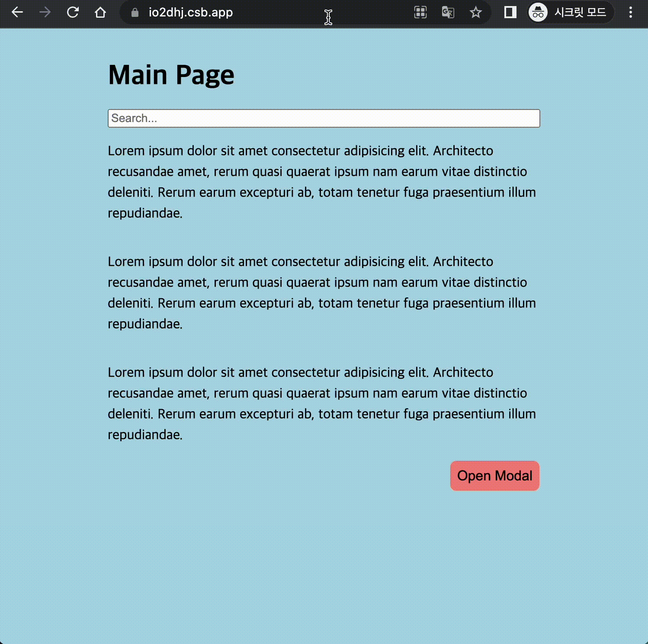The height and width of the screenshot is (644, 648).
Task: Open the home page via the house icon
Action: pyautogui.click(x=100, y=12)
